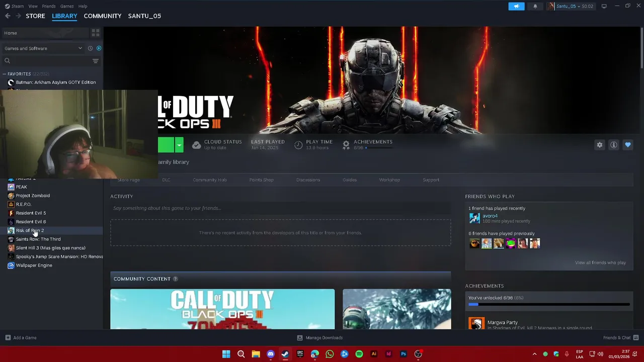
Task: Click the achievements progress bar
Action: pos(549,304)
